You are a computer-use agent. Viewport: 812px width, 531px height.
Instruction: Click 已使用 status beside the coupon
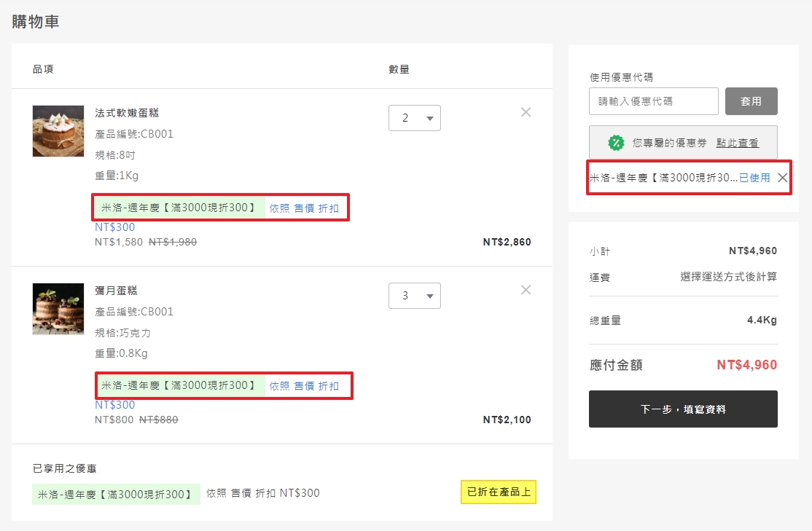(754, 178)
